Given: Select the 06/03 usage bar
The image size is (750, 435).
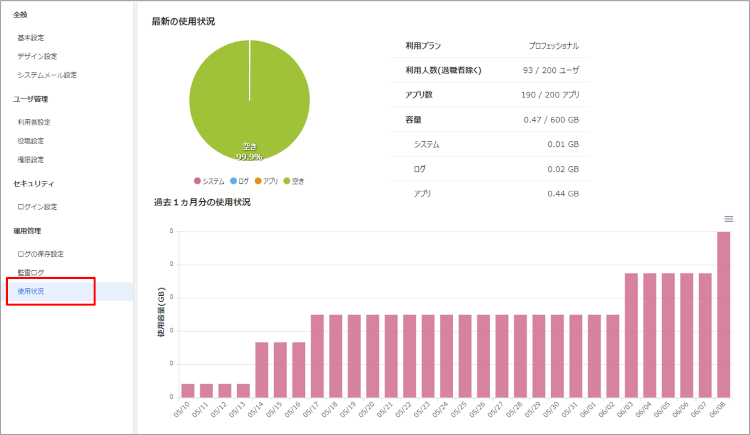Looking at the screenshot, I should (631, 335).
